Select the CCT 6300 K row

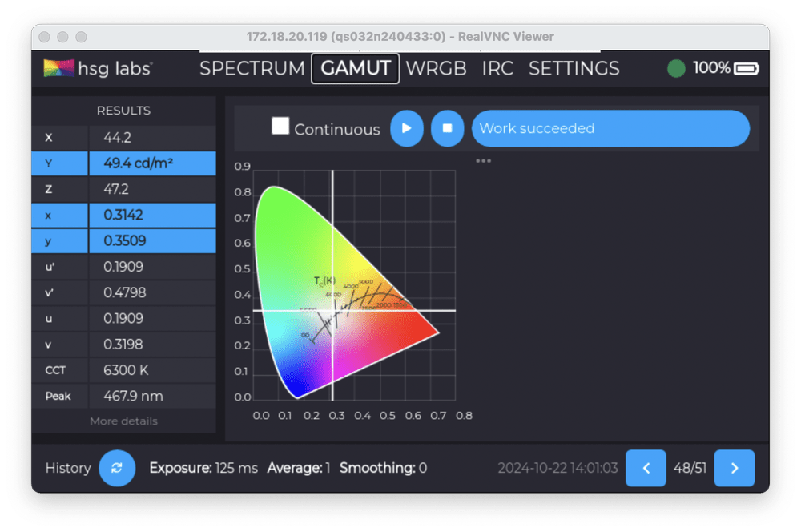coord(123,370)
